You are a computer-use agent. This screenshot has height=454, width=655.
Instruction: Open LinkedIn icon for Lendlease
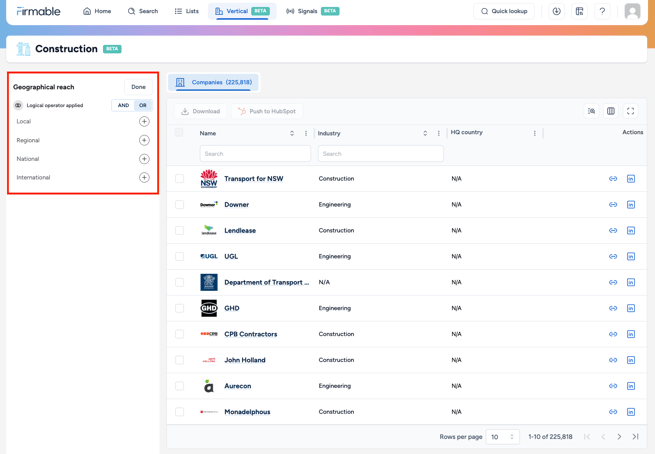point(631,231)
